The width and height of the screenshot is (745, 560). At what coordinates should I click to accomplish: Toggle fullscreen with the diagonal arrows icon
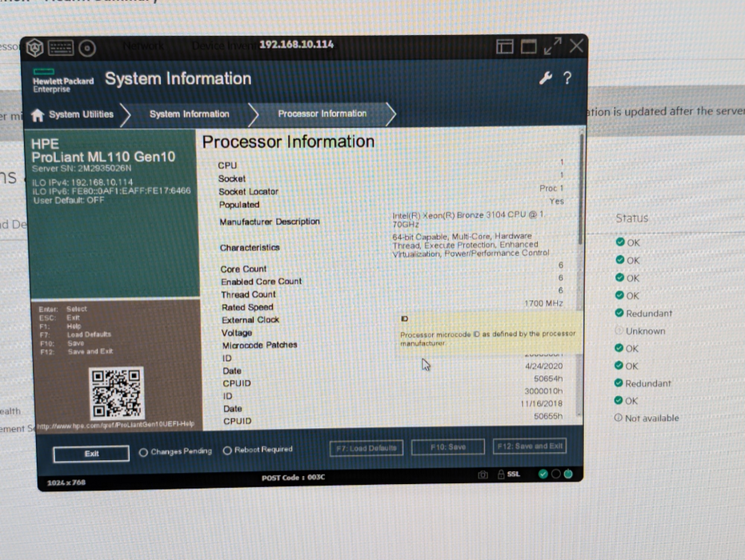[x=553, y=46]
